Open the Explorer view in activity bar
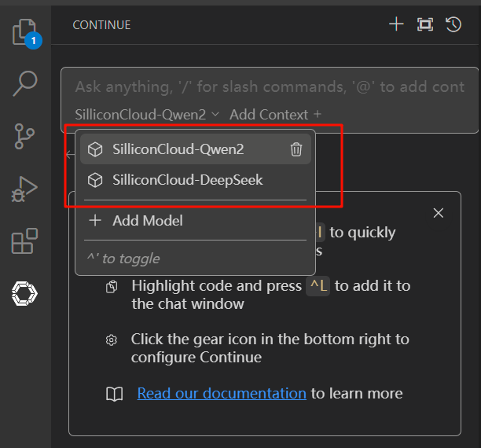Viewport: 481px width, 448px height. [x=25, y=33]
